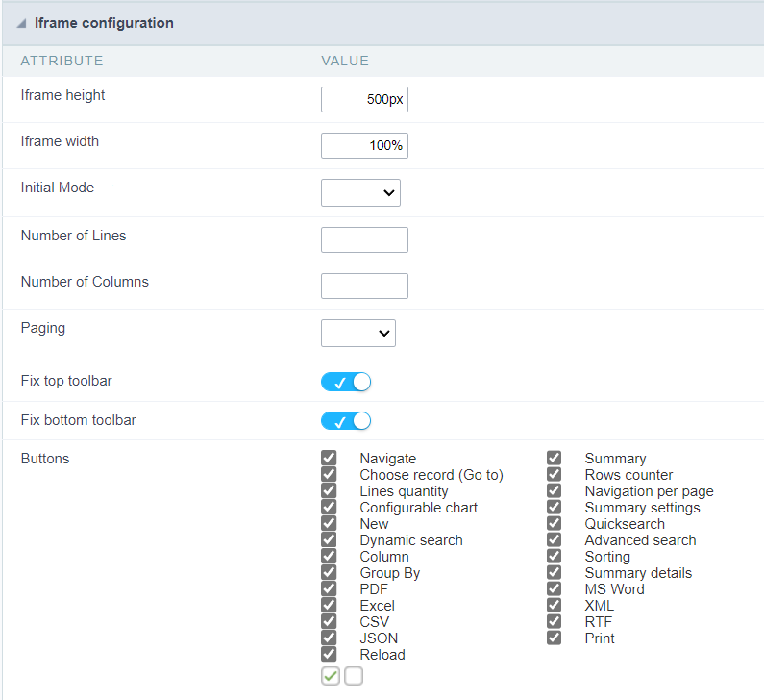Screen dimensions: 764x700
Task: Click the Number of Columns field
Action: (364, 287)
